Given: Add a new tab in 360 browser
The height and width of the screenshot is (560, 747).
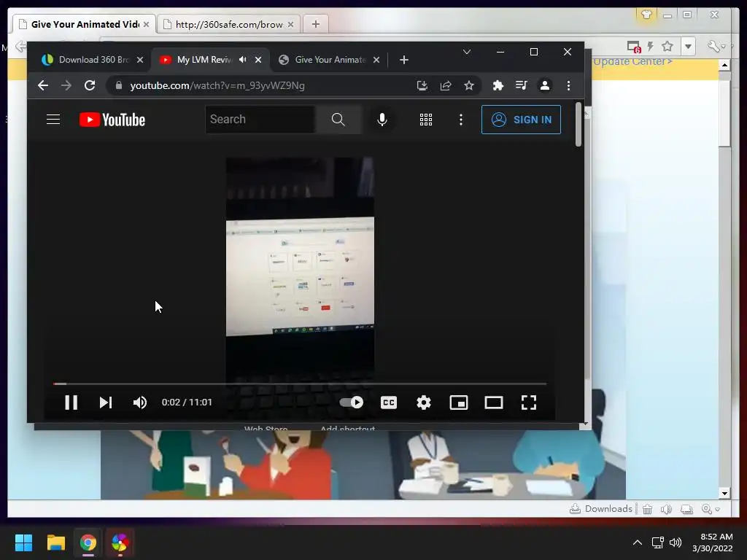Looking at the screenshot, I should click(315, 24).
